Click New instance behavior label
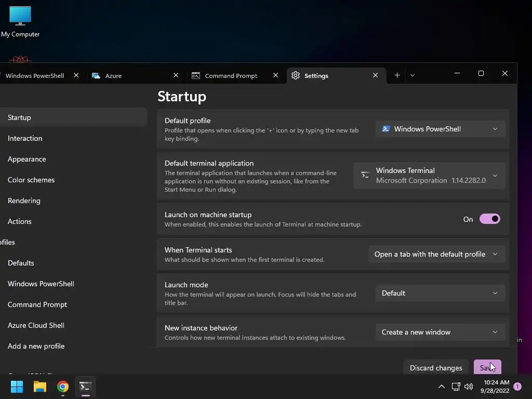Image resolution: width=532 pixels, height=399 pixels. click(201, 328)
